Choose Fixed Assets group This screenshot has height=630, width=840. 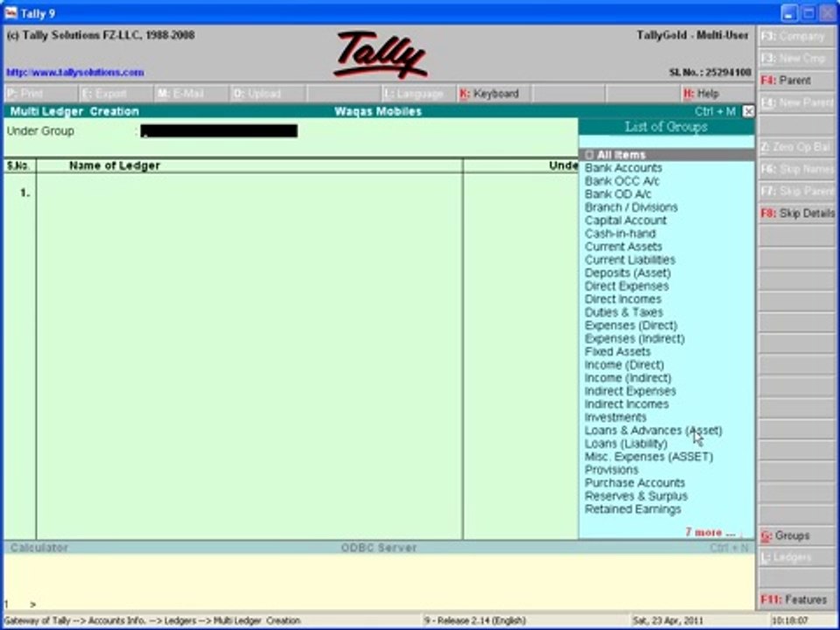617,352
